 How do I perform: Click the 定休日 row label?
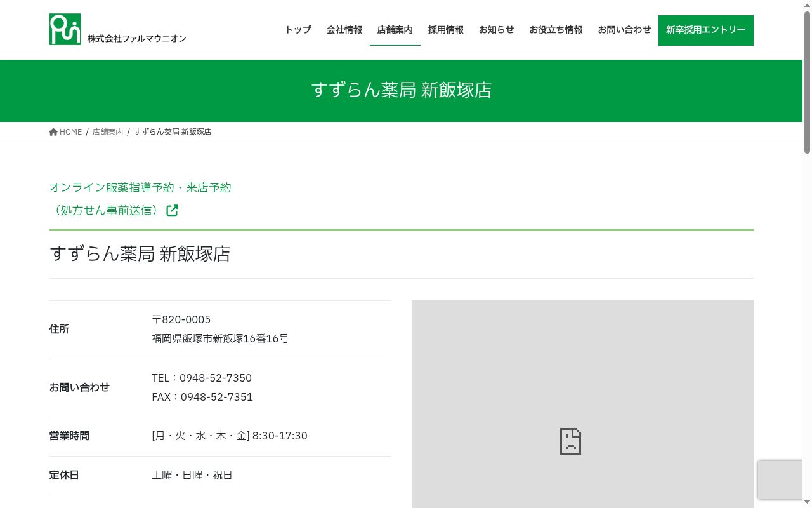point(64,475)
